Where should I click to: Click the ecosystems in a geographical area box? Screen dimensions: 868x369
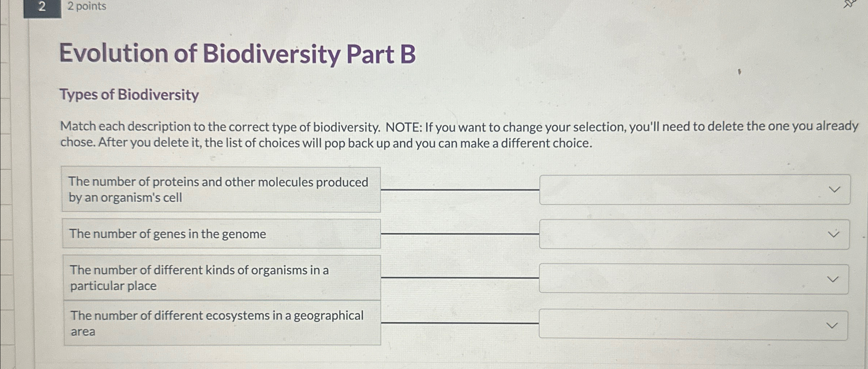point(221,323)
